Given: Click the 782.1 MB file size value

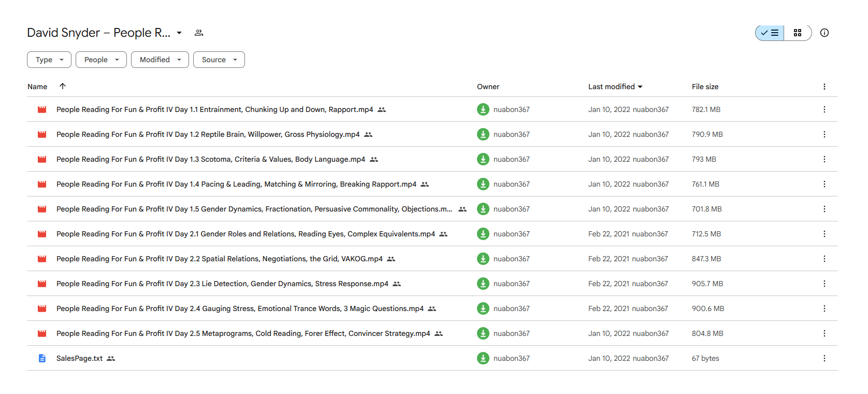Looking at the screenshot, I should pyautogui.click(x=706, y=109).
